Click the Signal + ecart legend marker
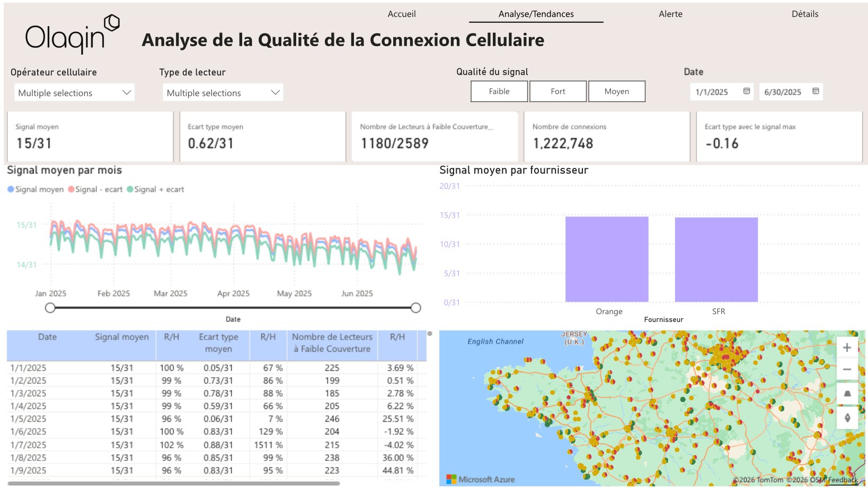 tap(130, 189)
